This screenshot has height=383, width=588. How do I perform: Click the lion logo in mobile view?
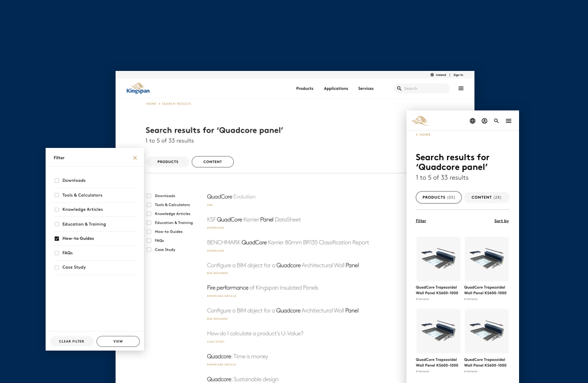[420, 121]
